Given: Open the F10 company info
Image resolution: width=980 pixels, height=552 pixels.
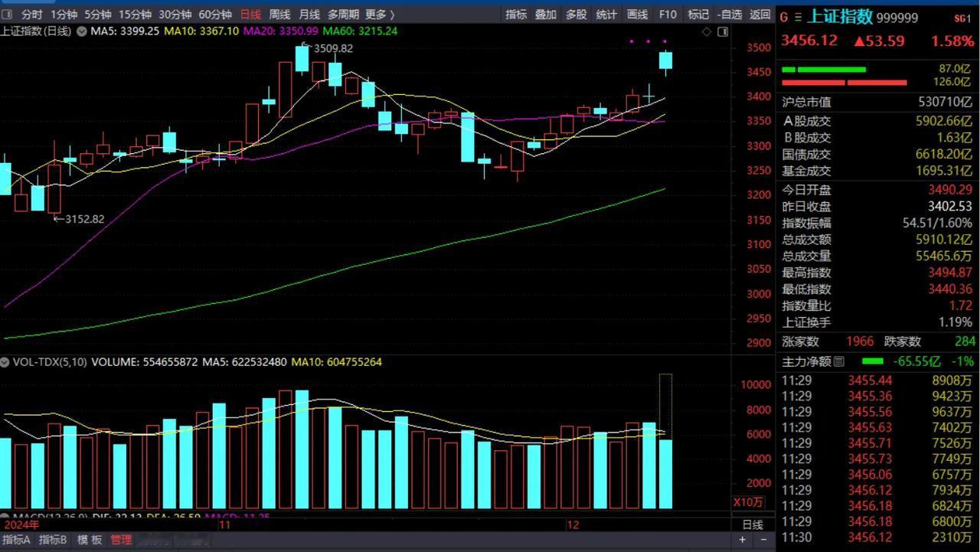Looking at the screenshot, I should 668,15.
